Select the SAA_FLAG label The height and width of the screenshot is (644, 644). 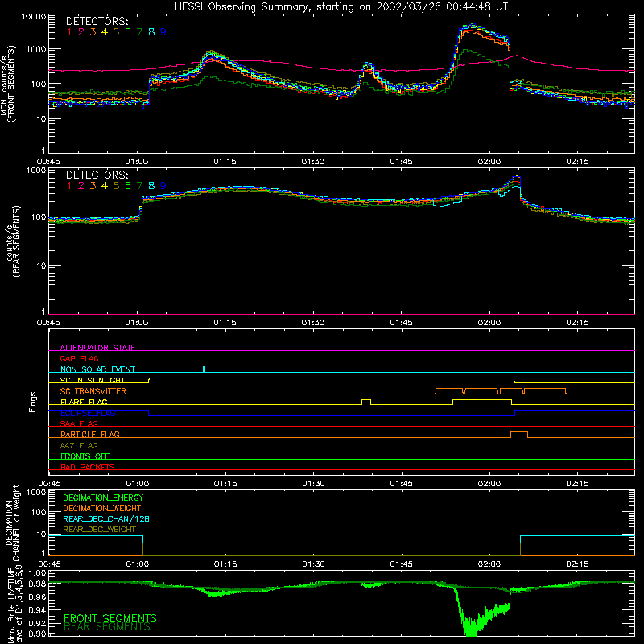79,423
